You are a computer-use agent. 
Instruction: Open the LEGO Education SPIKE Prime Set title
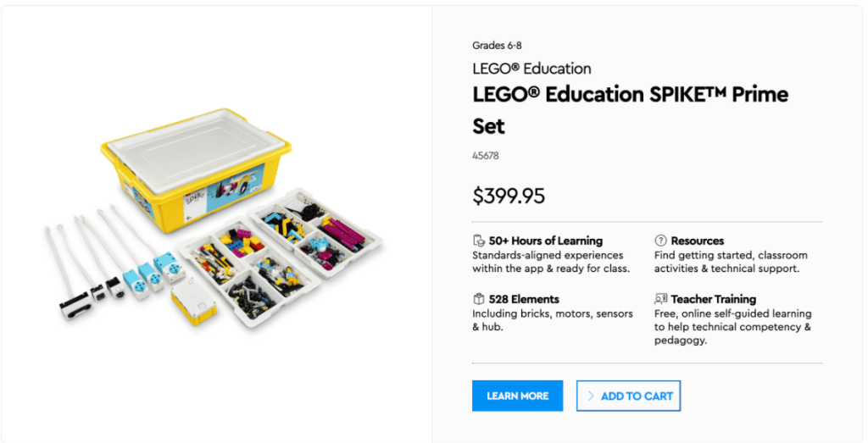(x=630, y=110)
